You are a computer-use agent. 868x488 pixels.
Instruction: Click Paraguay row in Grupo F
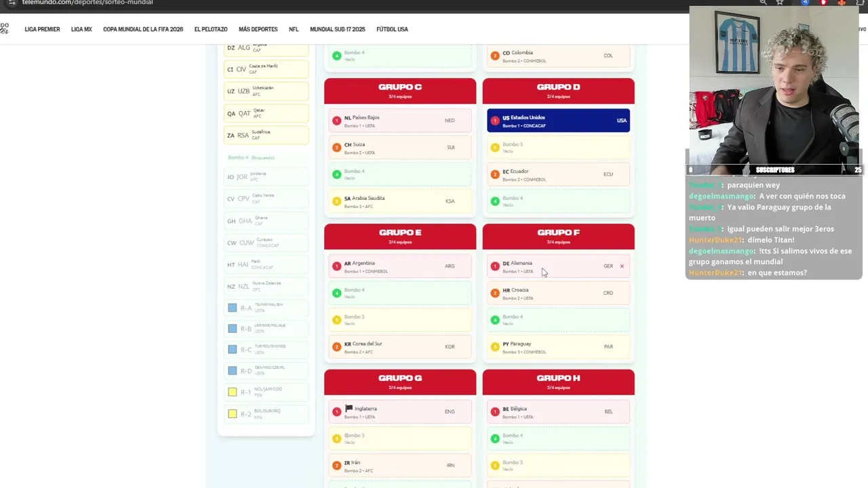(x=558, y=347)
